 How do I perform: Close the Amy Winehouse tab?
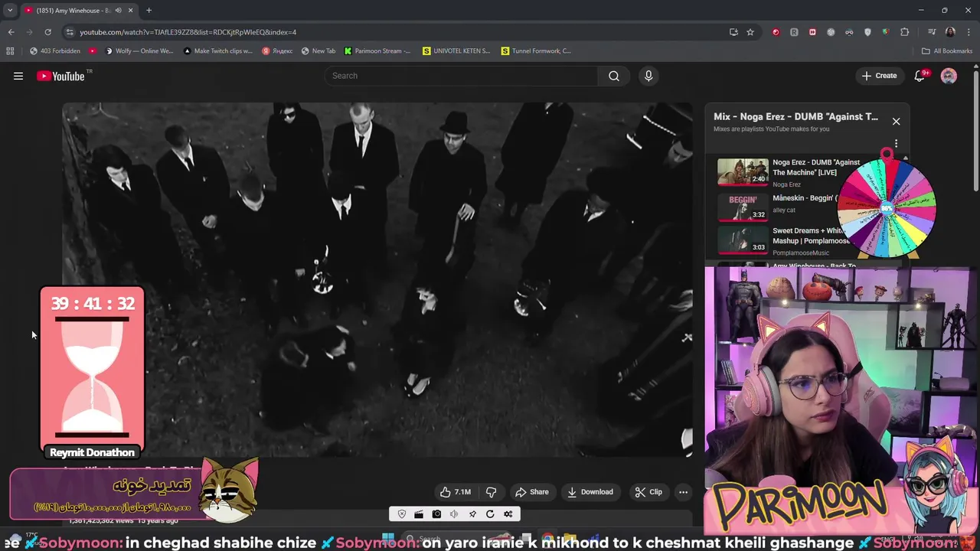point(130,11)
